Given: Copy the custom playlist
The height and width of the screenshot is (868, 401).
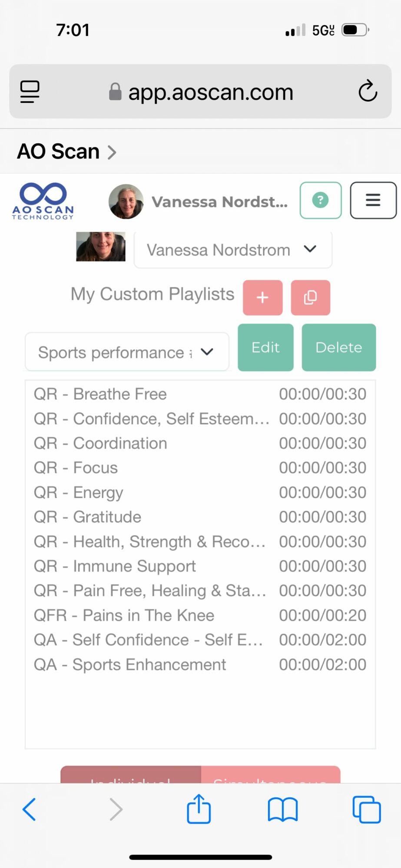Looking at the screenshot, I should (310, 298).
